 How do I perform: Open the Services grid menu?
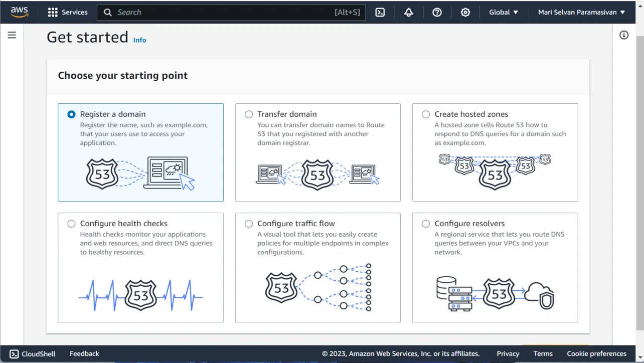(x=53, y=12)
